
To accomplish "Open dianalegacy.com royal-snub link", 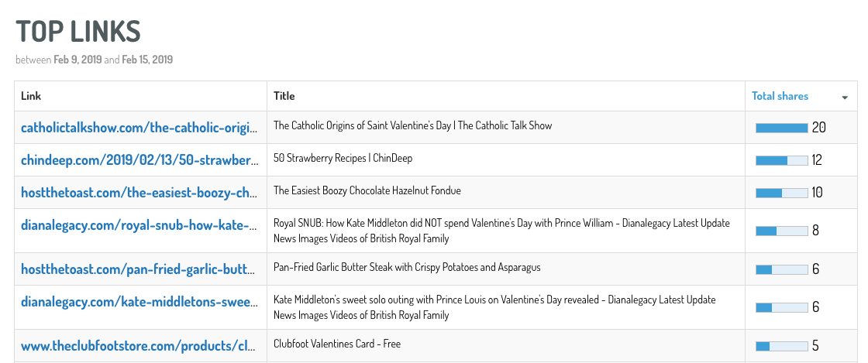I will (139, 225).
